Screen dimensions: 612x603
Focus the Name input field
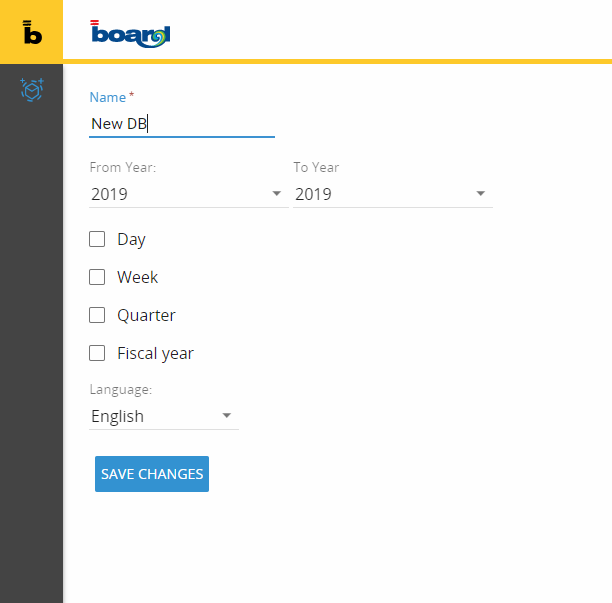[182, 124]
